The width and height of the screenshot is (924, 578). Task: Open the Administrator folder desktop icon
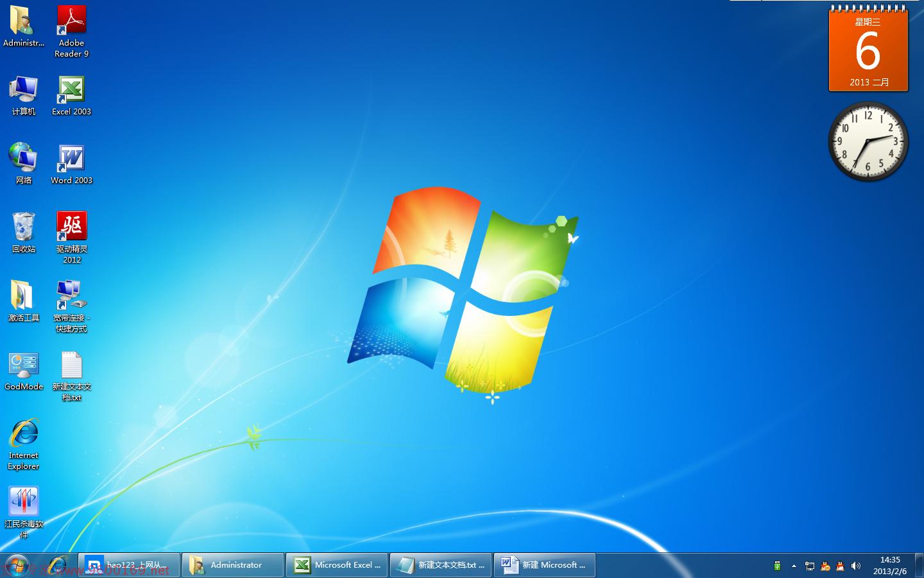click(x=23, y=26)
